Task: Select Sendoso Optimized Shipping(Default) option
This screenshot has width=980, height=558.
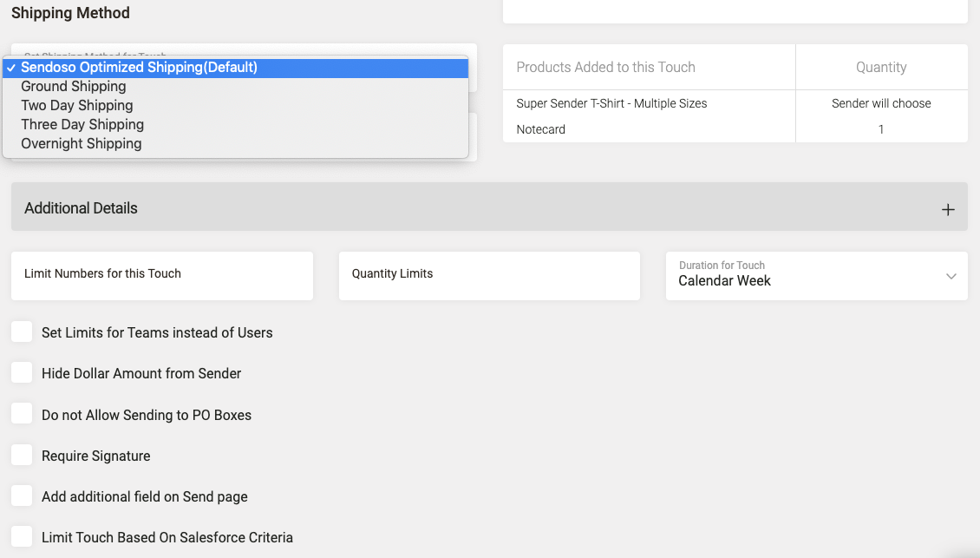Action: [x=139, y=68]
